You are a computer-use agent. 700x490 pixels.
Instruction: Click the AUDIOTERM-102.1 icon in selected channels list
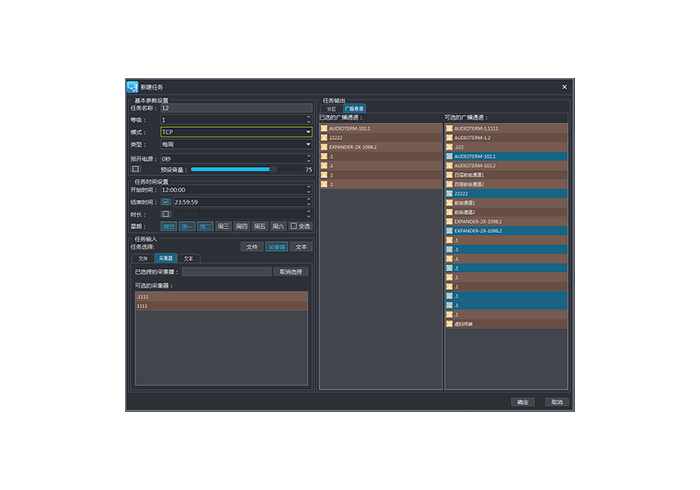click(x=324, y=128)
